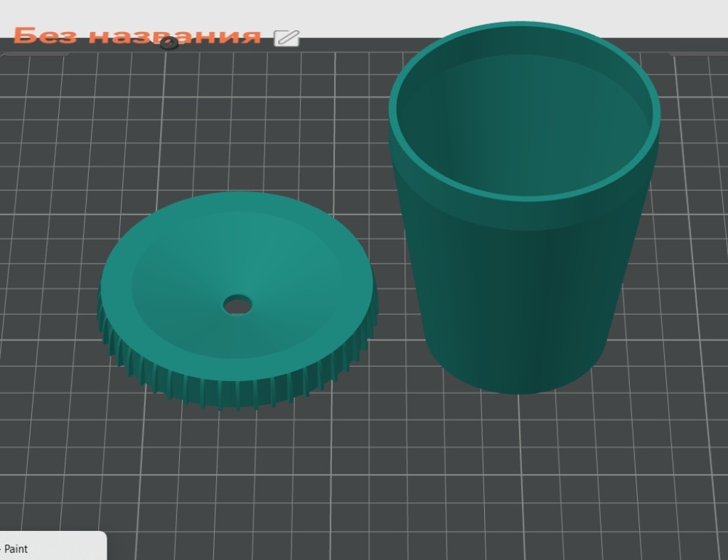Click the pencil edit icon beside the title
This screenshot has height=560, width=728.
tap(287, 38)
